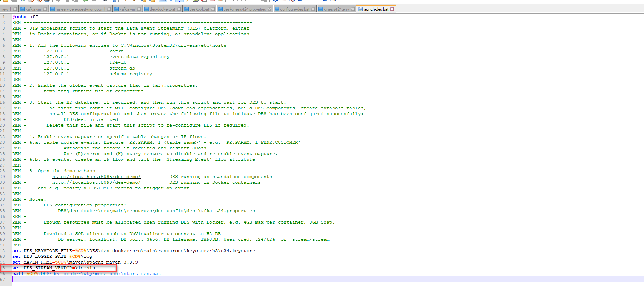Click the "@echo off" line text
Image resolution: width=644 pixels, height=286 pixels.
point(25,17)
